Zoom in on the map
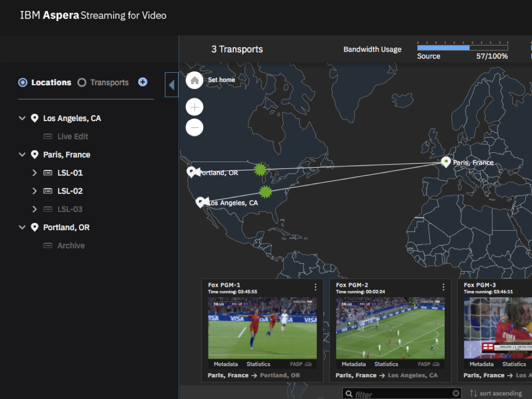 pos(195,107)
